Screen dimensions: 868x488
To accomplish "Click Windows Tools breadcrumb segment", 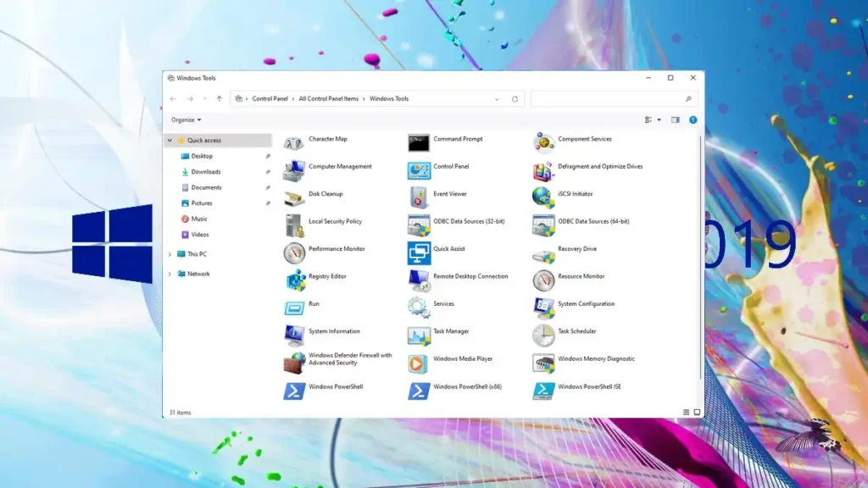I will point(388,99).
